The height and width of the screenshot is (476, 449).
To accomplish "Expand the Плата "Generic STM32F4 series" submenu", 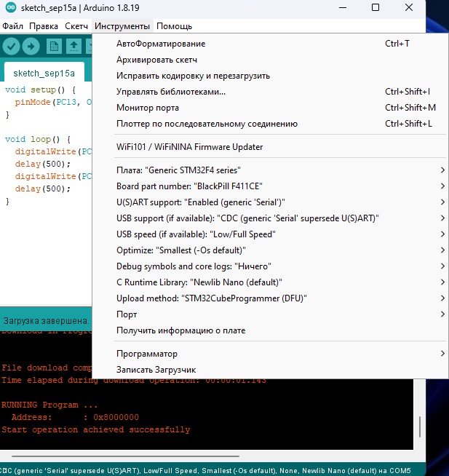I will [x=270, y=170].
